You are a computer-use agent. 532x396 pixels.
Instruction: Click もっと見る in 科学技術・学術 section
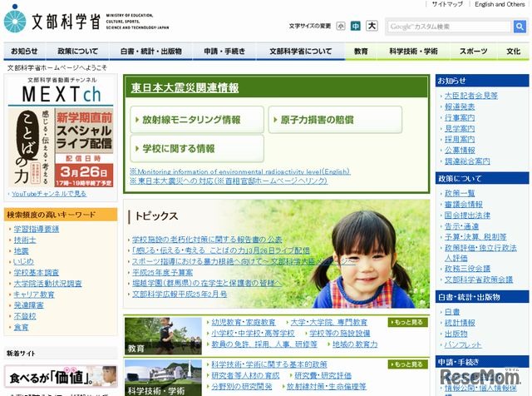(407, 364)
